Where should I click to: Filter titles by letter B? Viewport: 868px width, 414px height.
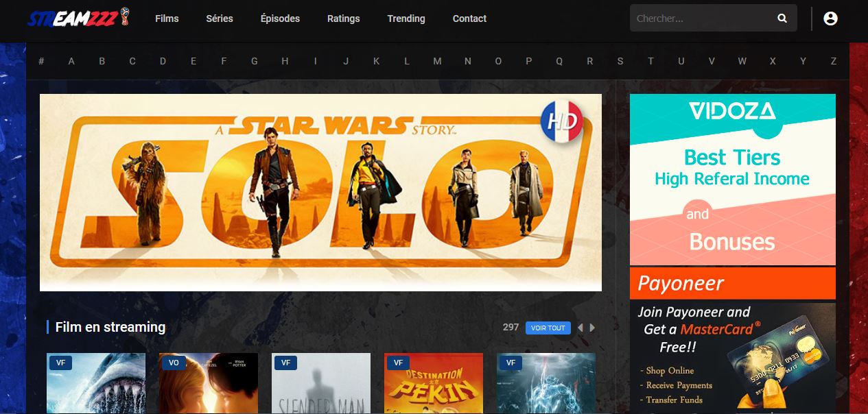click(102, 61)
